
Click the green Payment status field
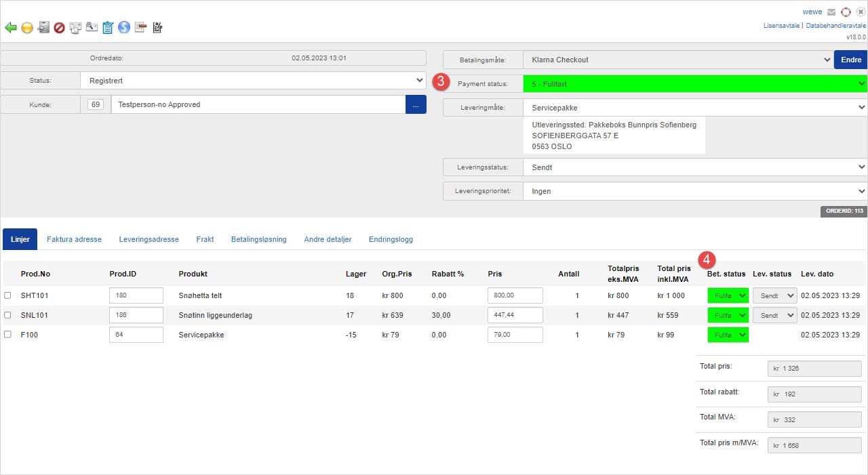694,84
